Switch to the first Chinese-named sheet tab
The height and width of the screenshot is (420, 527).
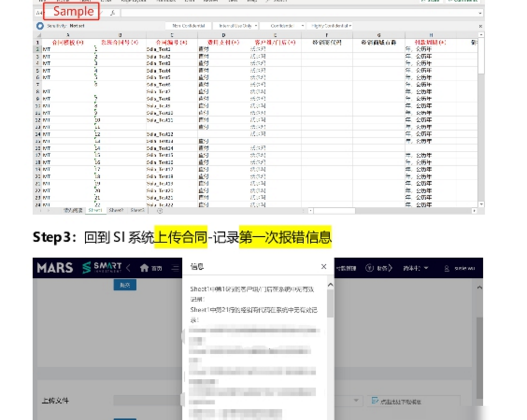(73, 210)
